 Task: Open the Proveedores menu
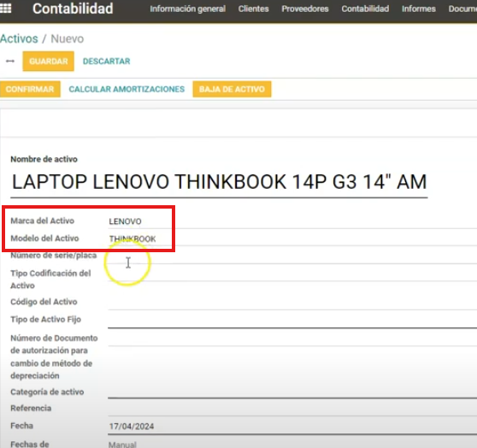point(305,9)
